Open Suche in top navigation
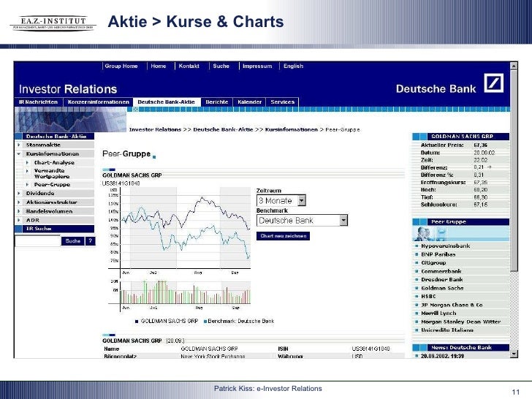This screenshot has width=532, height=399. [221, 66]
